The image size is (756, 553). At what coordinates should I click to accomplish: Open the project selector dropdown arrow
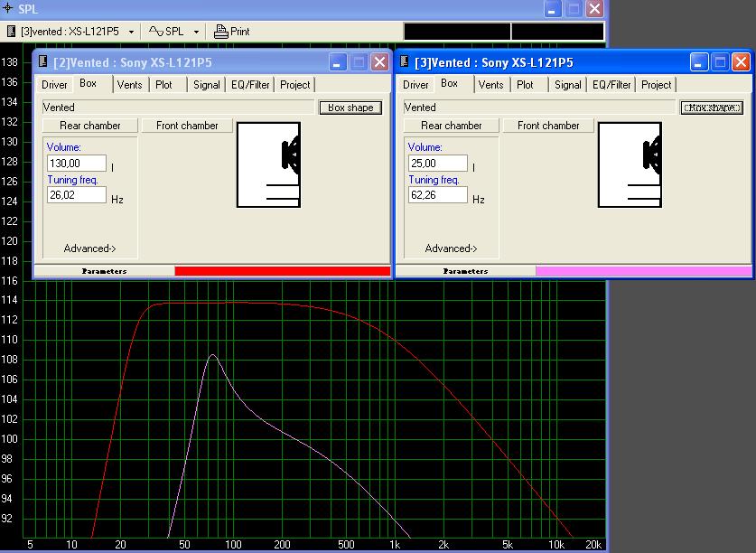click(x=131, y=32)
